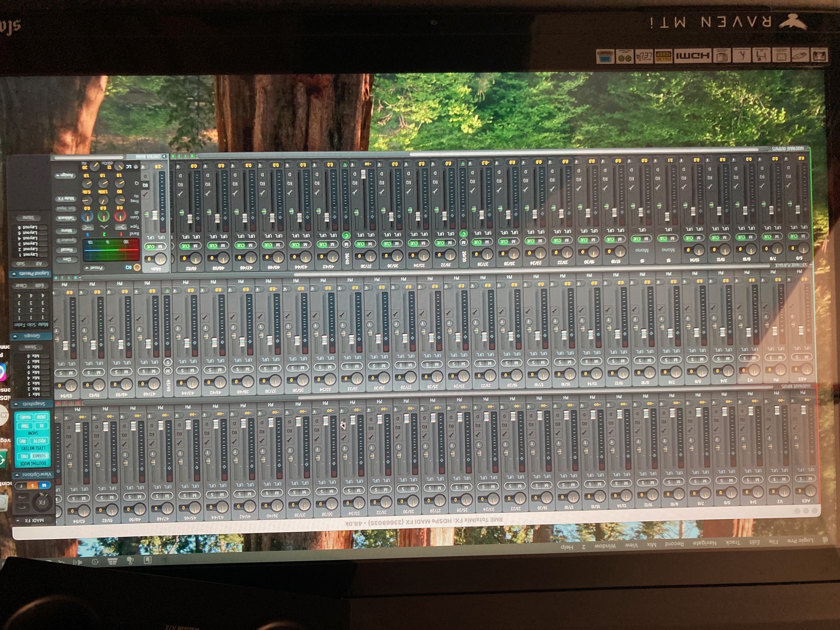Select Band 3 filter type shape icon
Screen dimensions: 840x630
click(88, 227)
